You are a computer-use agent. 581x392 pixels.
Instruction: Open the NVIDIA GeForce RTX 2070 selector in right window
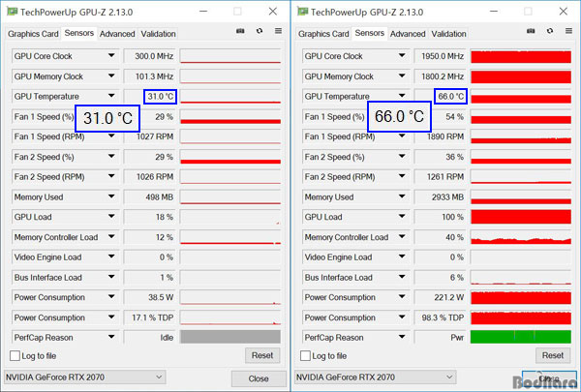tap(376, 377)
